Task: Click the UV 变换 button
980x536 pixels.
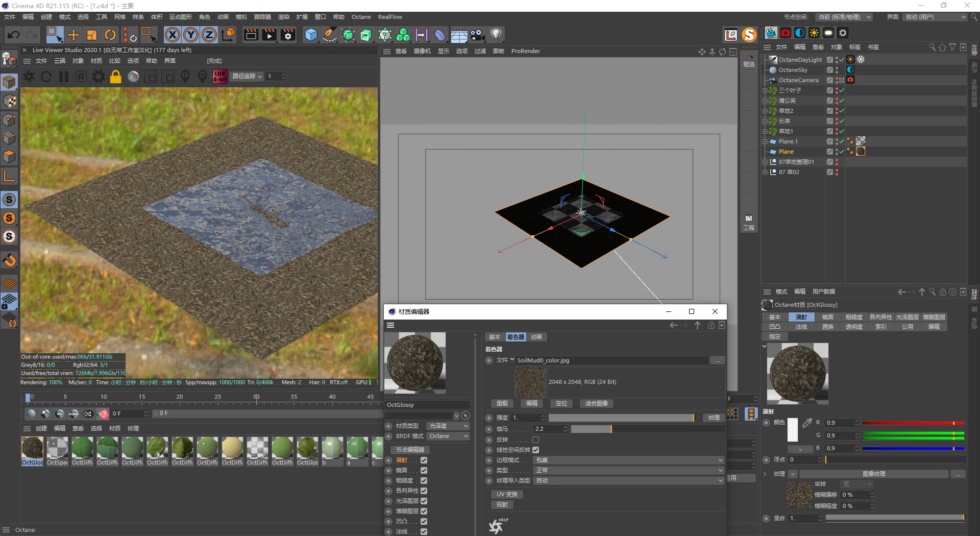Action: (507, 494)
